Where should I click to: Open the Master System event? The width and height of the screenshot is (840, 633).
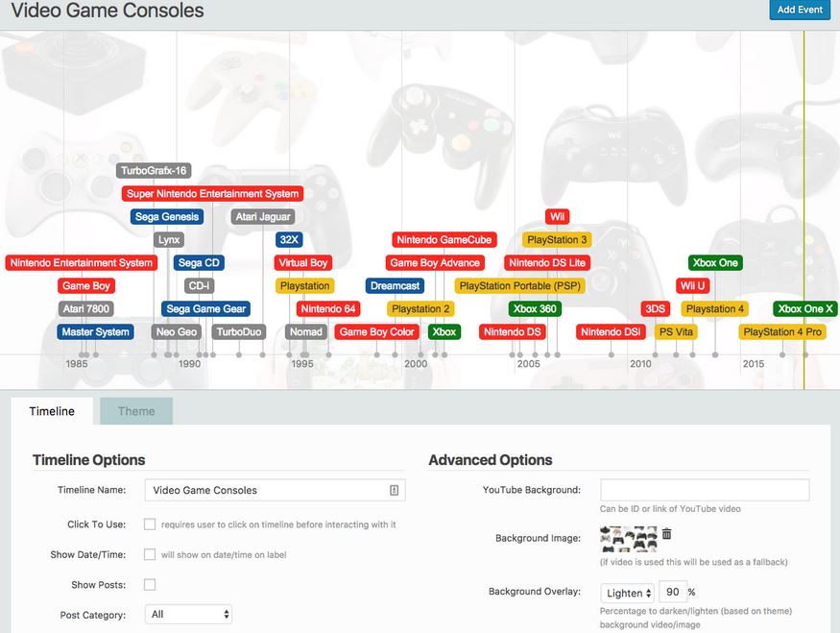coord(95,331)
